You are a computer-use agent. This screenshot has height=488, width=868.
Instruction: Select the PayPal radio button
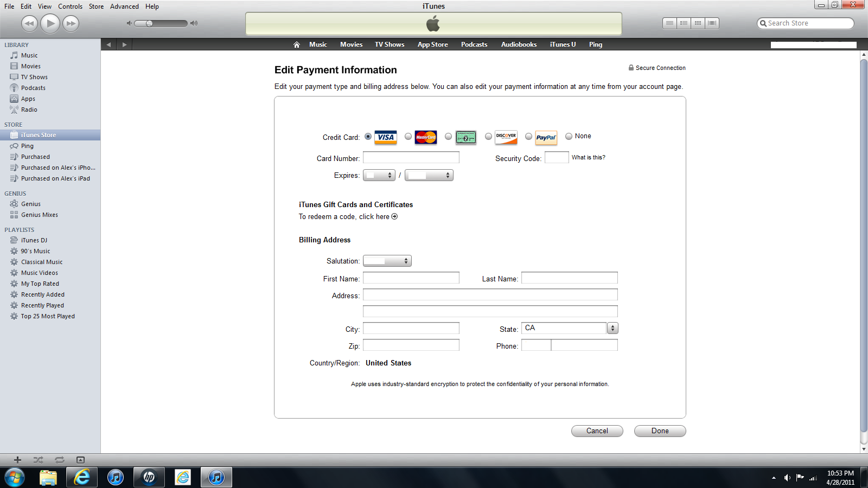point(528,137)
